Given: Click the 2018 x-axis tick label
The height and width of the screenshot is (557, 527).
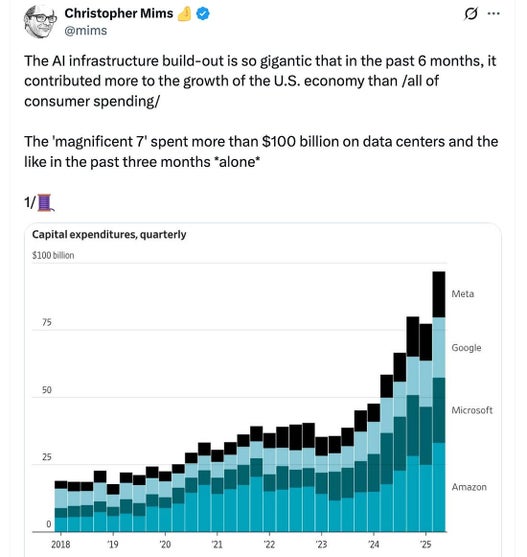Looking at the screenshot, I should [x=61, y=544].
